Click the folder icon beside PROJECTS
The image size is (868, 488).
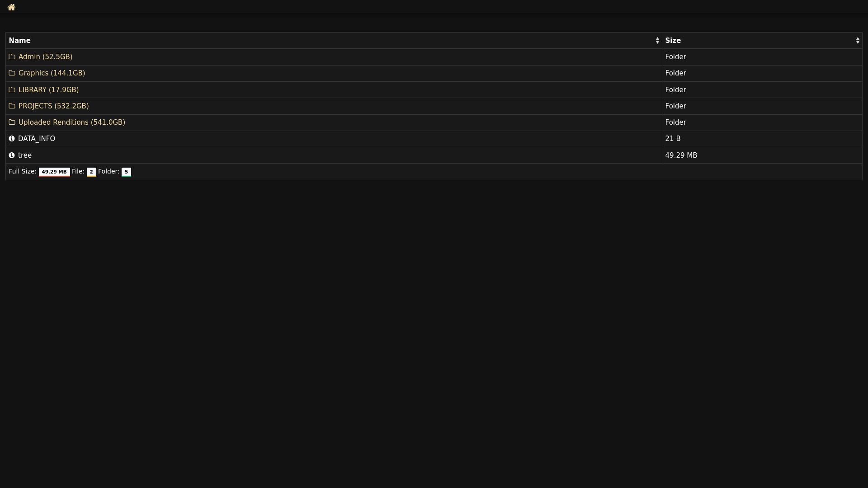coord(12,106)
